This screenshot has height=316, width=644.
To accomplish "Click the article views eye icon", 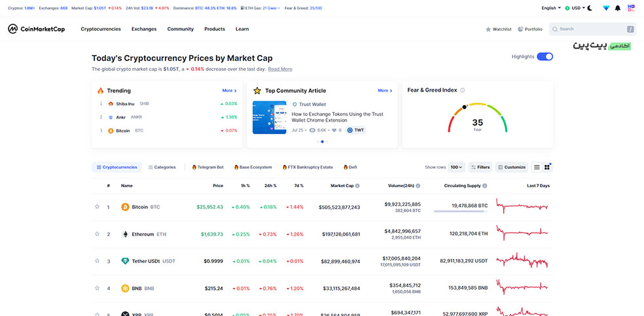I will click(x=312, y=130).
